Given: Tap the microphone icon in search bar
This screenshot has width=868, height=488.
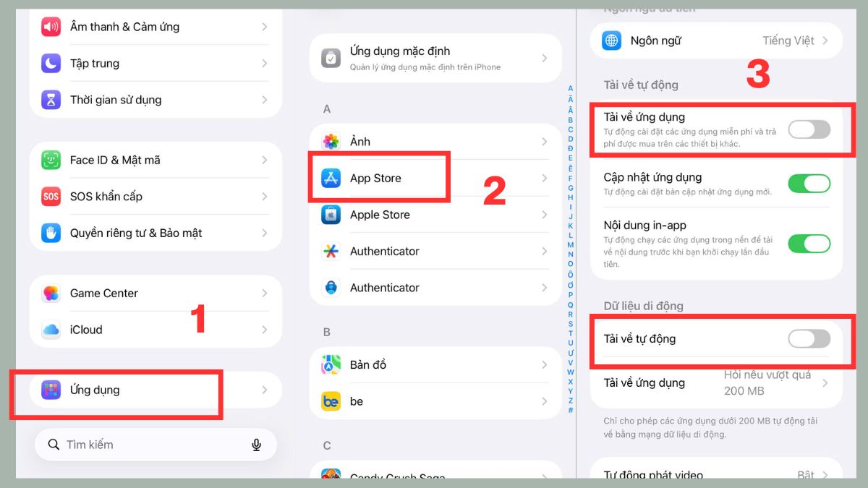Looking at the screenshot, I should (256, 445).
